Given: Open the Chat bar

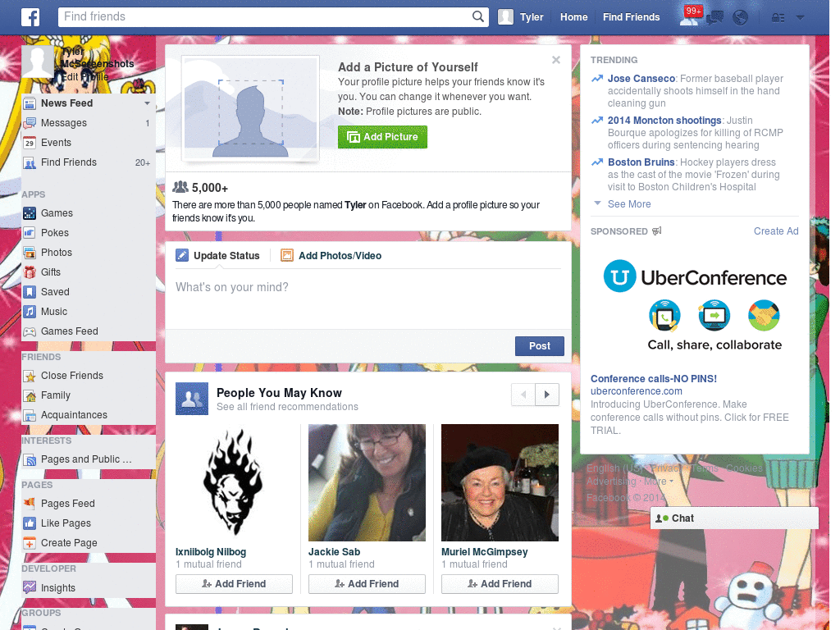Looking at the screenshot, I should click(x=734, y=518).
